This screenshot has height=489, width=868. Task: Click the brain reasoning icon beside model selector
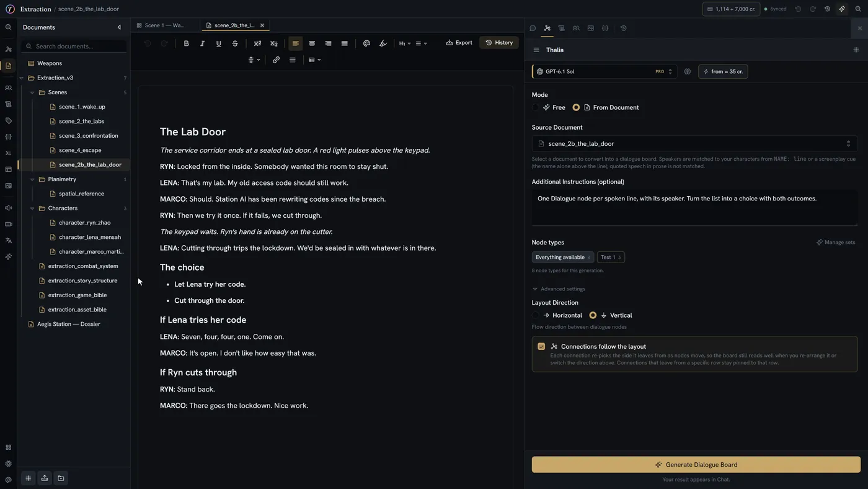pyautogui.click(x=687, y=71)
